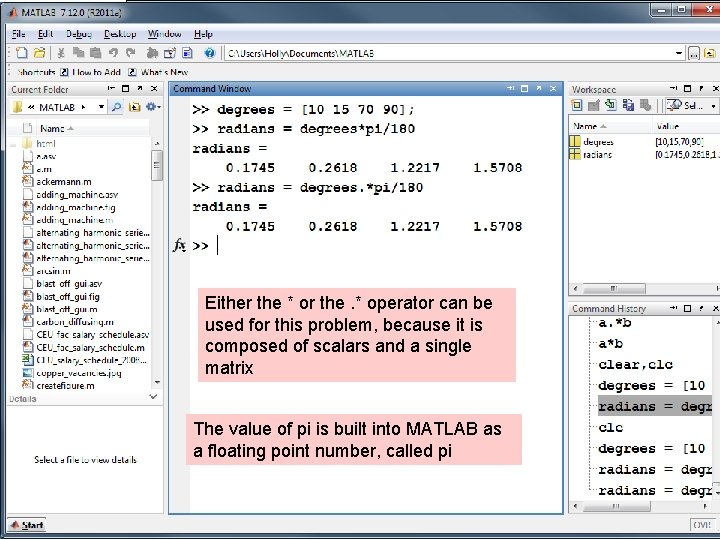Select copper_vacancies.jpg file

tap(79, 373)
